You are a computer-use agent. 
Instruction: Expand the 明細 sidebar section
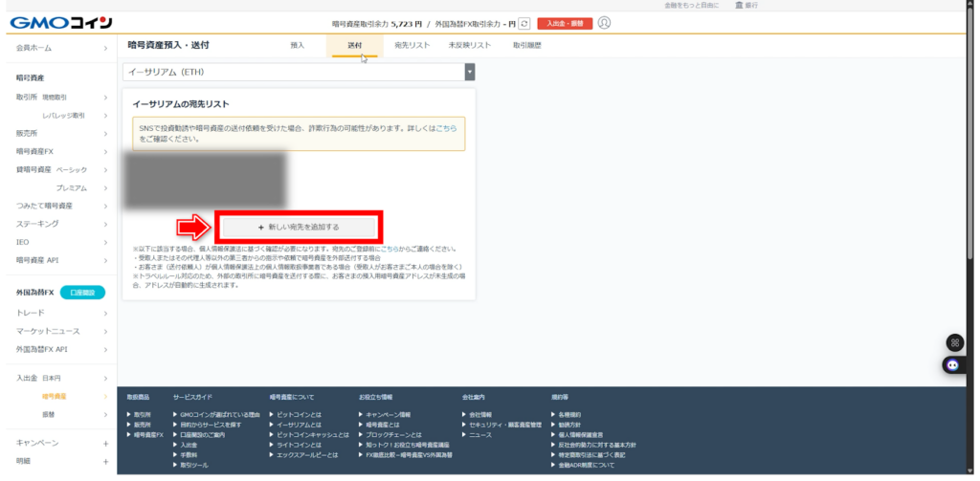(x=105, y=461)
